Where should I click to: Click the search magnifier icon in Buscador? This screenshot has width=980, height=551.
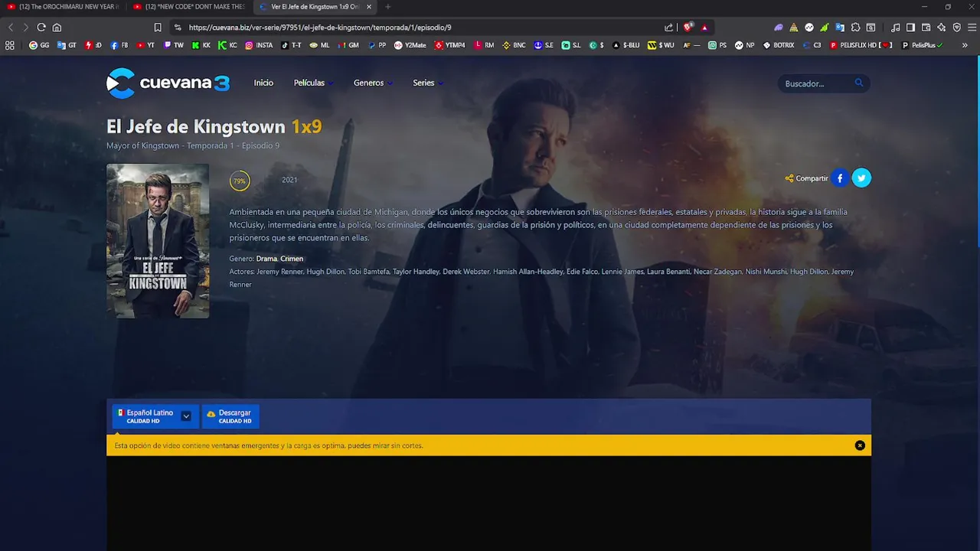coord(858,83)
